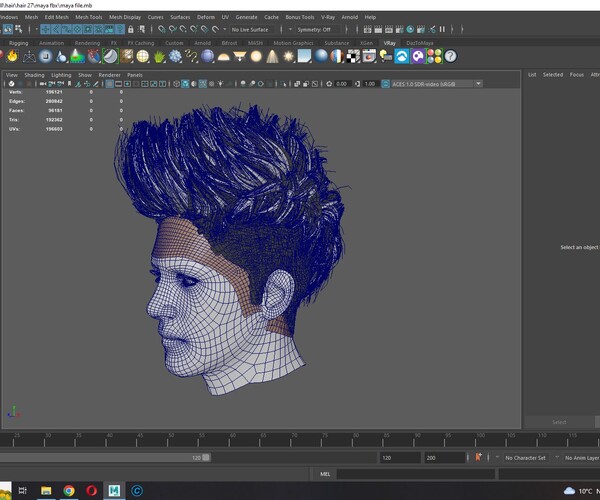Click the V-Ray IES light cone icon
600x500 pixels.
point(272,56)
